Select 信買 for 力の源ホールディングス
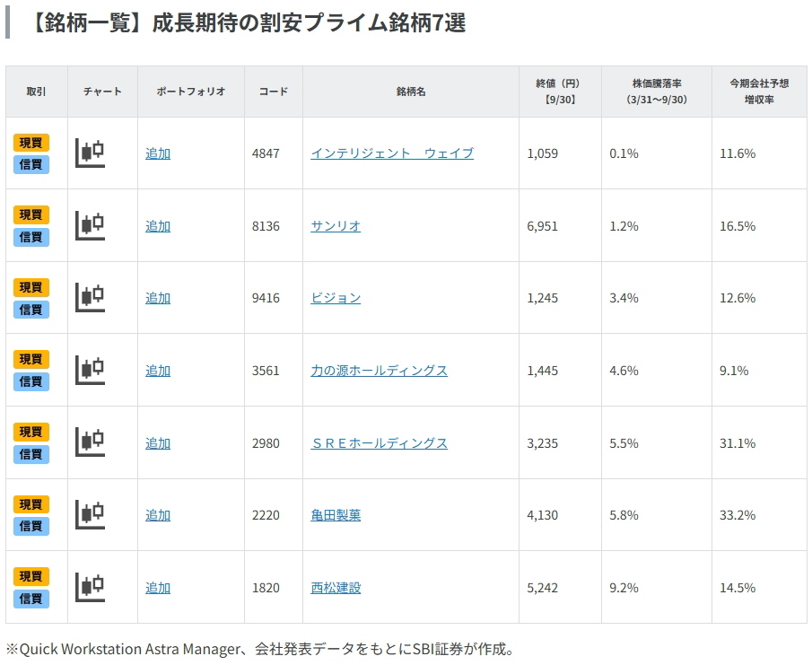 [31, 381]
